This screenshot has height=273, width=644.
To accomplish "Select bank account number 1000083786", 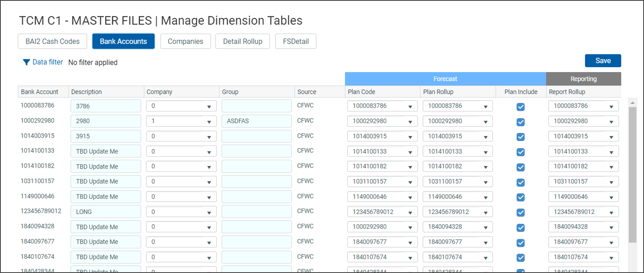I will (x=38, y=105).
